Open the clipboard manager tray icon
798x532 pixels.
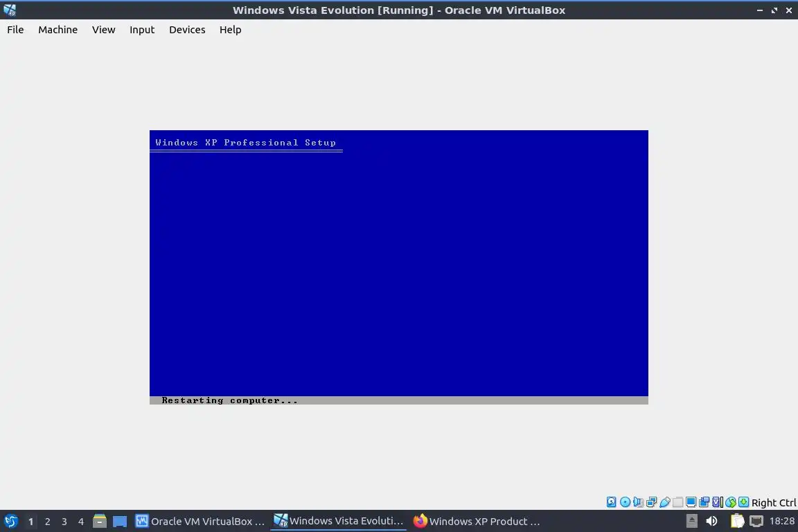[738, 521]
